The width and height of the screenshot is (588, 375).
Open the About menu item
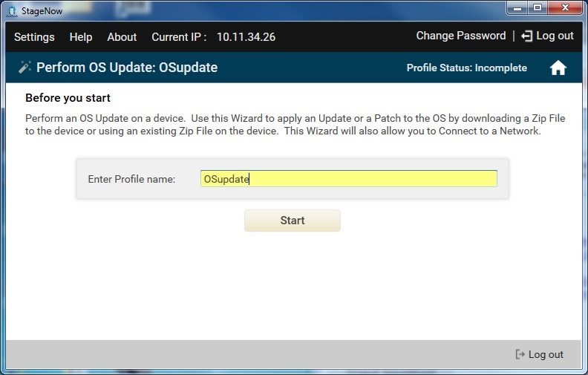[122, 37]
